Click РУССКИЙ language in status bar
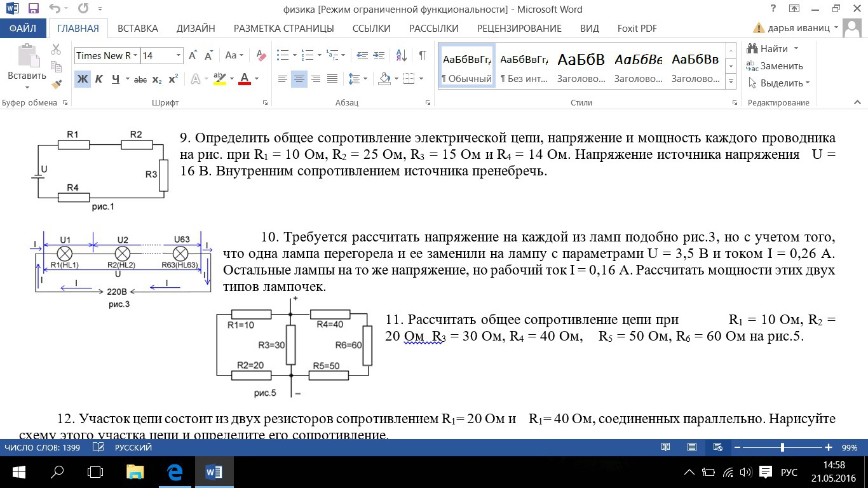This screenshot has width=868, height=488. point(133,447)
